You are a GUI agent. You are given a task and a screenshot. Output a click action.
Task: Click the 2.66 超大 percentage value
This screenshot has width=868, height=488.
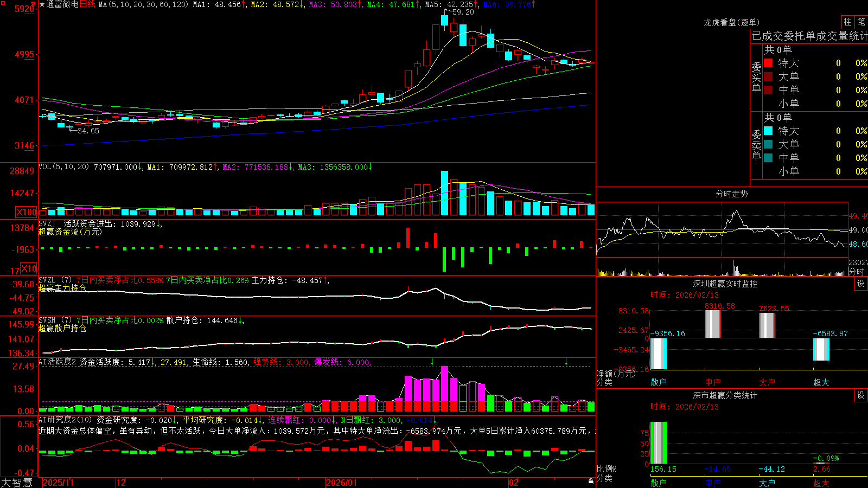coord(822,469)
